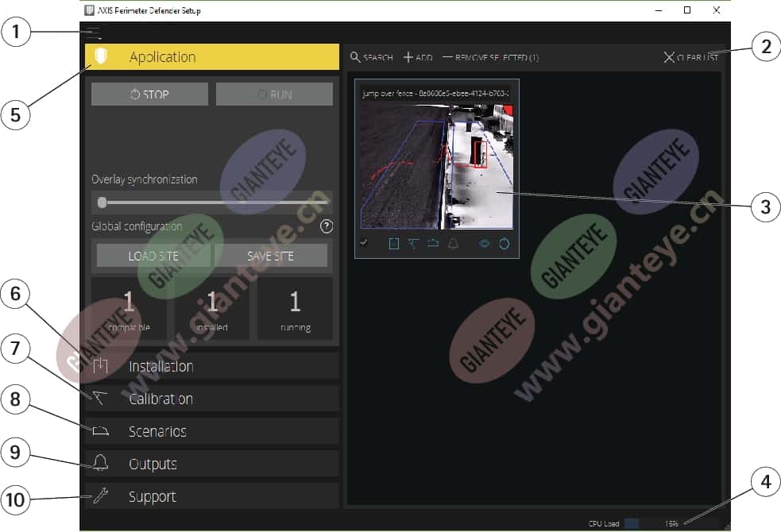Click the "CPU Load" label in status bar
This screenshot has width=781, height=532.
[x=604, y=523]
